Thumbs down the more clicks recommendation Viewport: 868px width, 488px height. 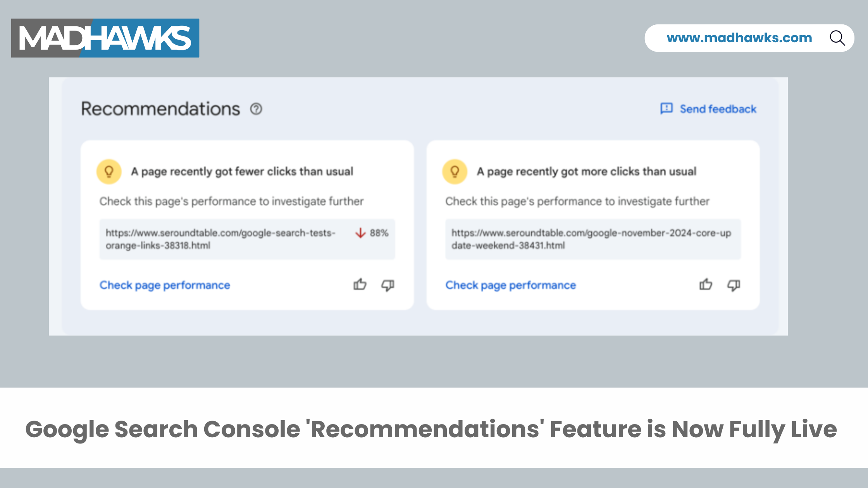point(734,285)
